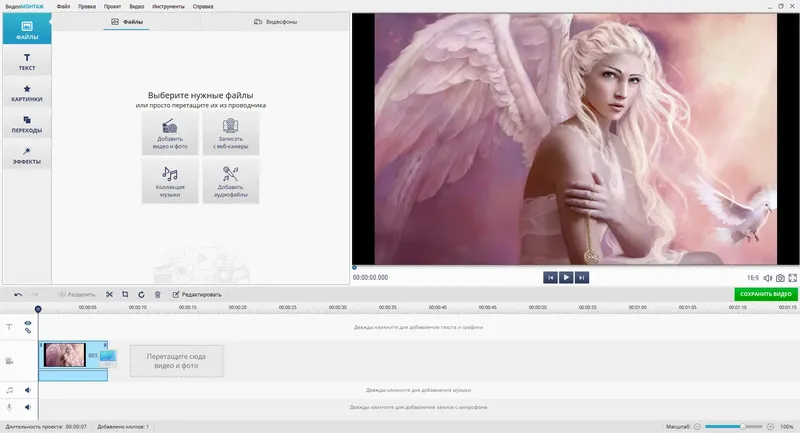This screenshot has width=800, height=433.
Task: Click the trash delete icon
Action: (158, 294)
